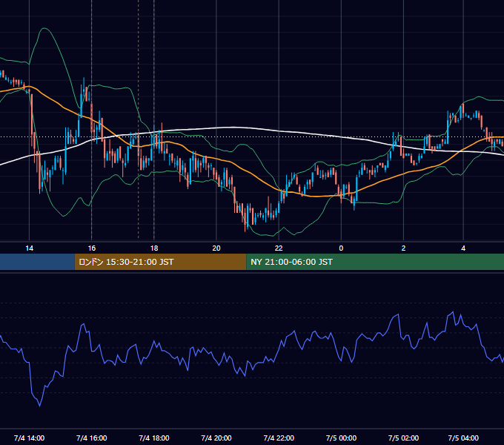Click the 7/5 00:00 time label

(x=341, y=438)
